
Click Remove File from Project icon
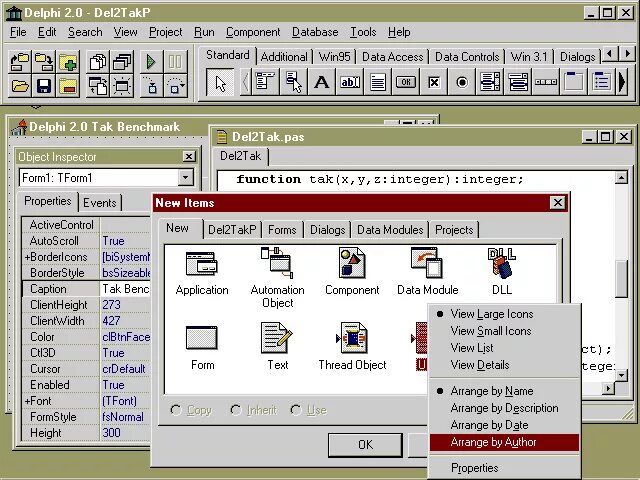pos(68,86)
